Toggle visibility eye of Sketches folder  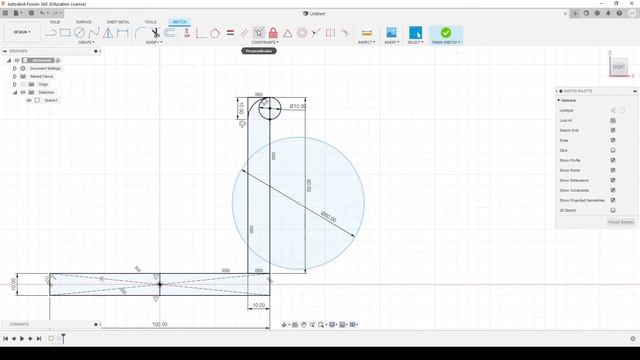[x=23, y=92]
